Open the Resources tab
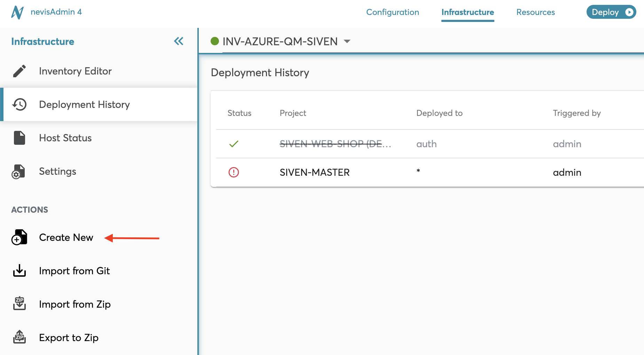This screenshot has height=355, width=644. coord(535,12)
